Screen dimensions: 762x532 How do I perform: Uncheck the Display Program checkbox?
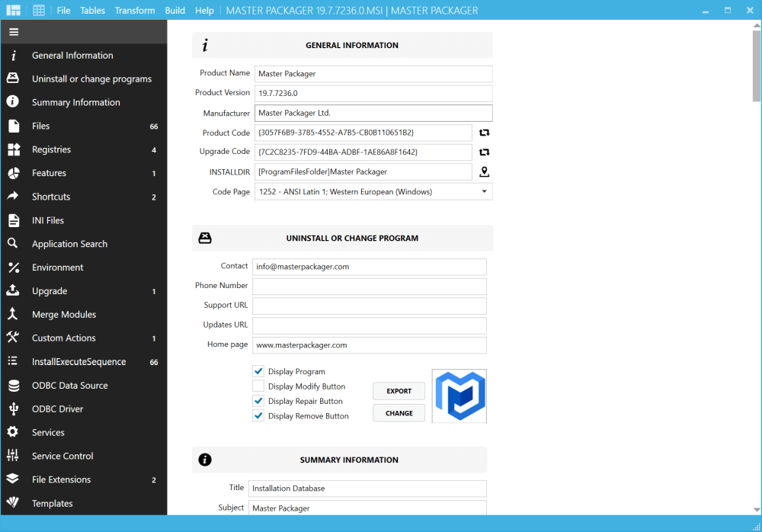tap(258, 371)
